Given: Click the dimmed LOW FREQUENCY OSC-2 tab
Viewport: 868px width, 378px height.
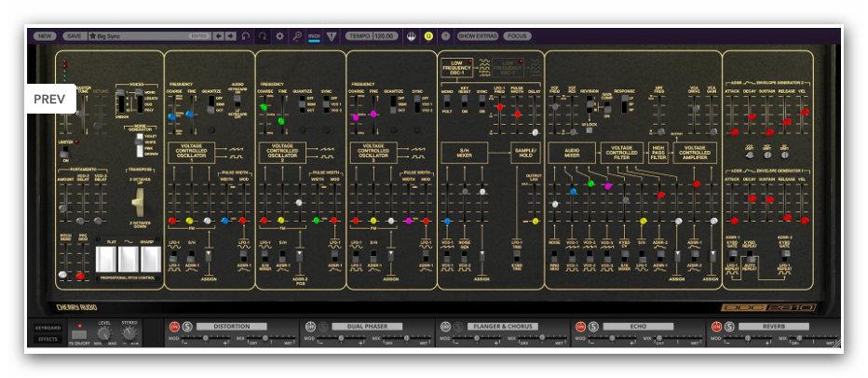Looking at the screenshot, I should [509, 68].
